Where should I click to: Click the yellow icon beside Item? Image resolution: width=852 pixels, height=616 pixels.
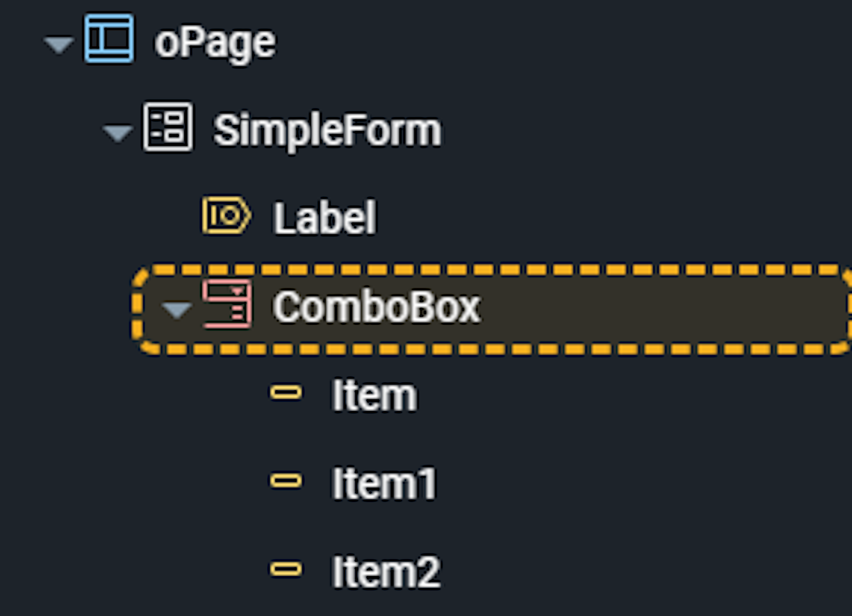(x=286, y=393)
